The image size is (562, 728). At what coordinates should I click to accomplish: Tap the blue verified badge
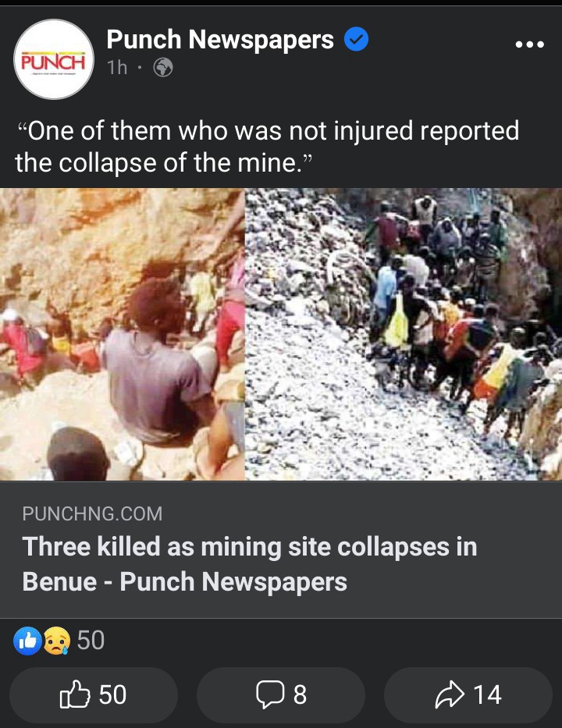click(356, 40)
